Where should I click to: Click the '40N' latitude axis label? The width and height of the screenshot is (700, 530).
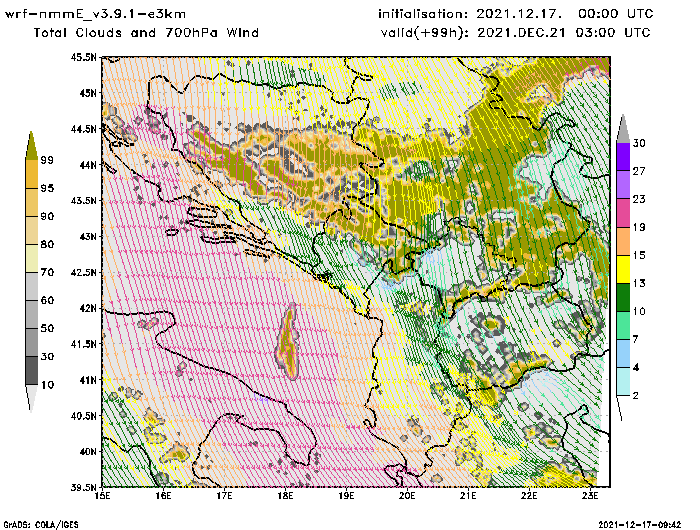pos(88,451)
